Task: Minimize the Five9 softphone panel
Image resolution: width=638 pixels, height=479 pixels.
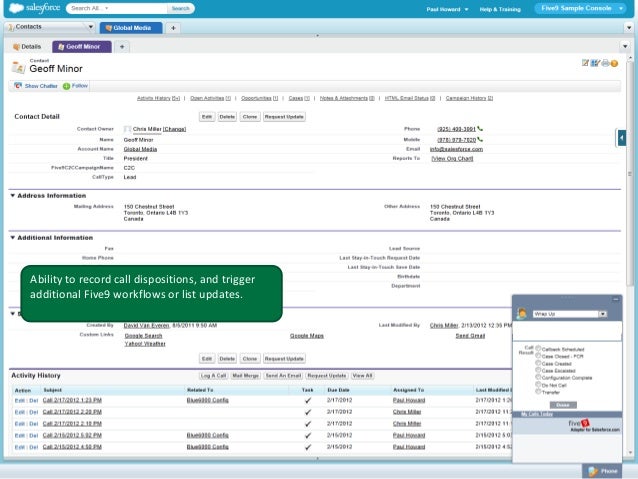Action: pyautogui.click(x=616, y=299)
